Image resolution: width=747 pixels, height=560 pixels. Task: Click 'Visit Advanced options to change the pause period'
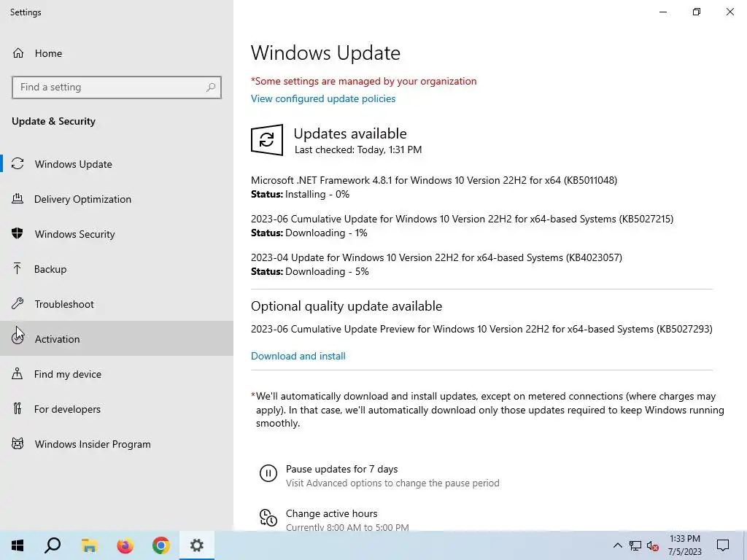pos(392,483)
